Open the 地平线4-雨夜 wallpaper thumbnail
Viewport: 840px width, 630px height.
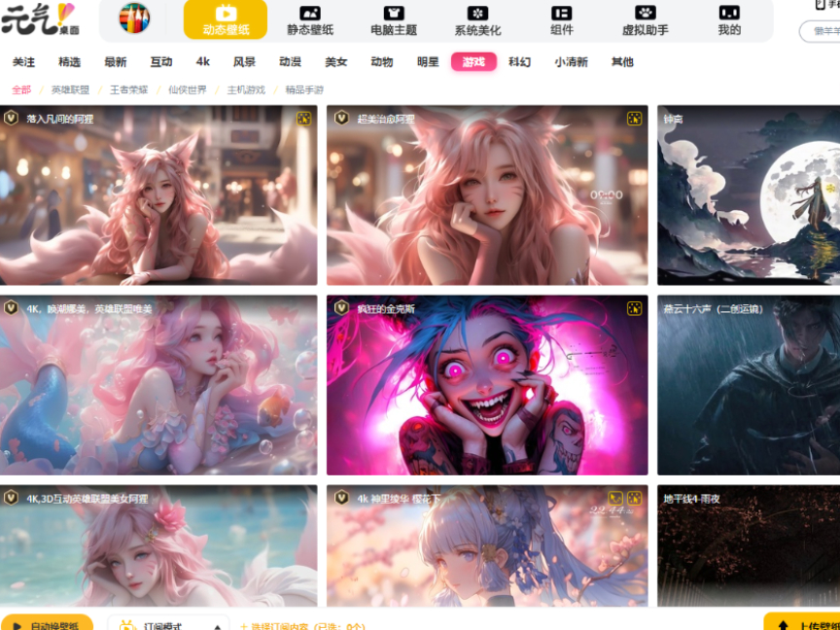(x=749, y=545)
